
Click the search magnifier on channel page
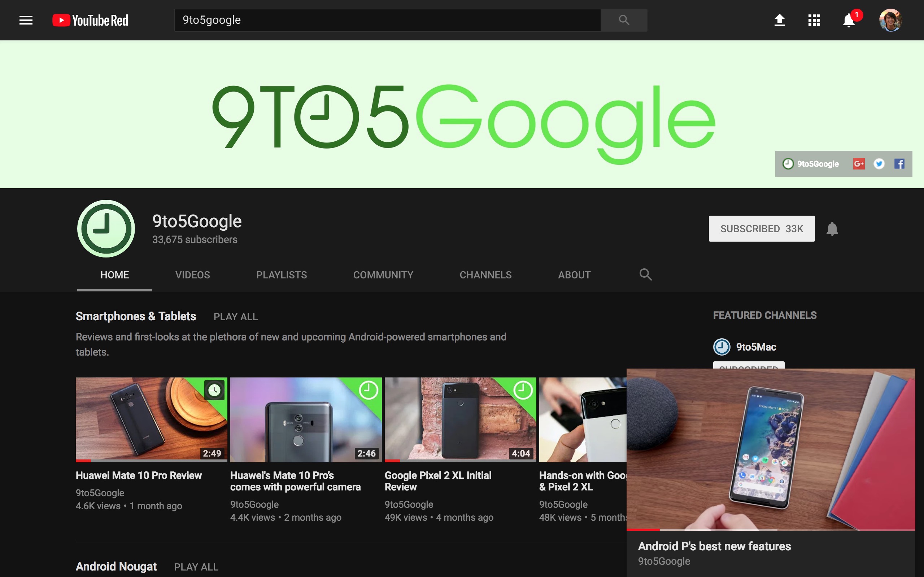[x=644, y=274]
